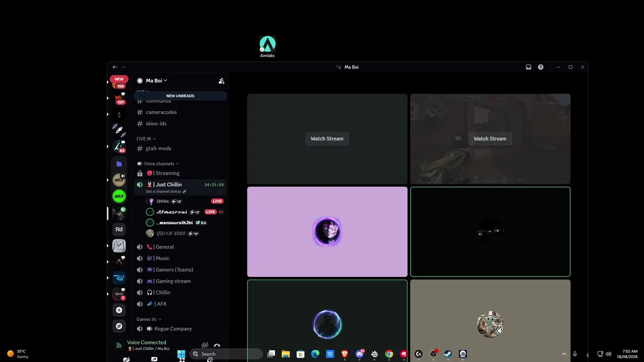644x362 pixels.
Task: Open Steam from the taskbar
Action: click(448, 354)
